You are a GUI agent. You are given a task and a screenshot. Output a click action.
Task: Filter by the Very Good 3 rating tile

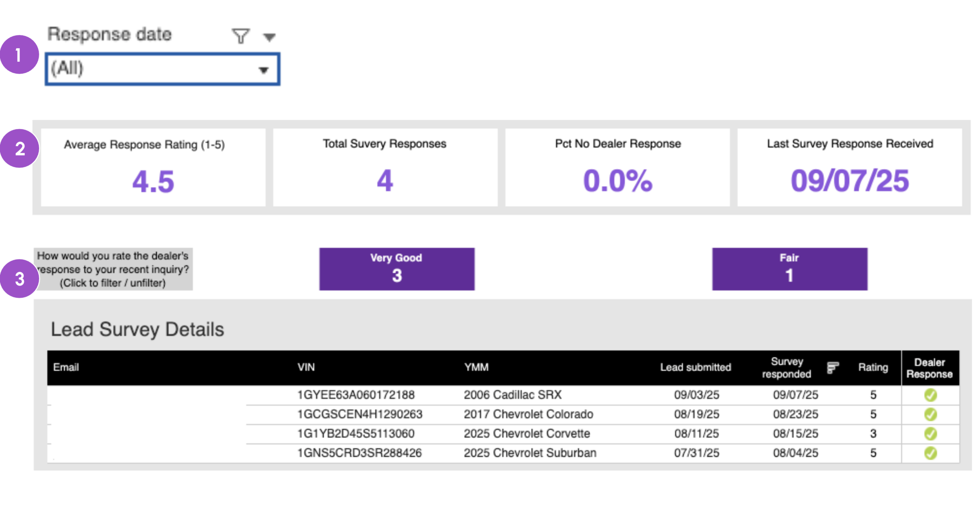(x=397, y=269)
